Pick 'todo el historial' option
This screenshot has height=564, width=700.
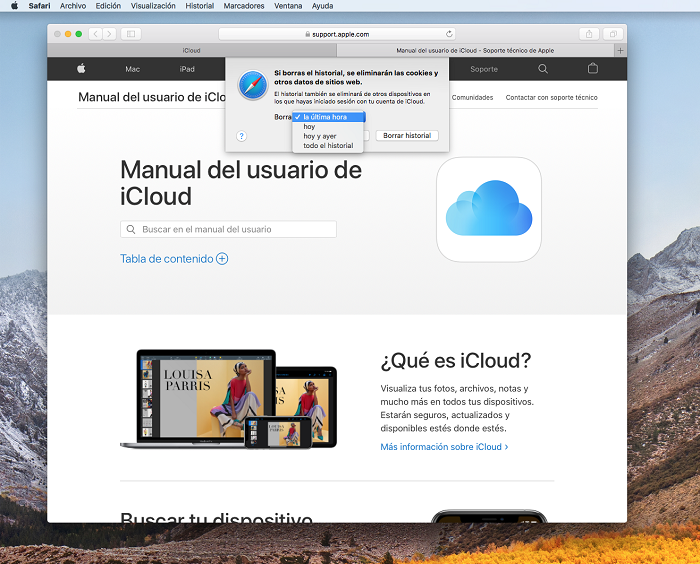328,146
